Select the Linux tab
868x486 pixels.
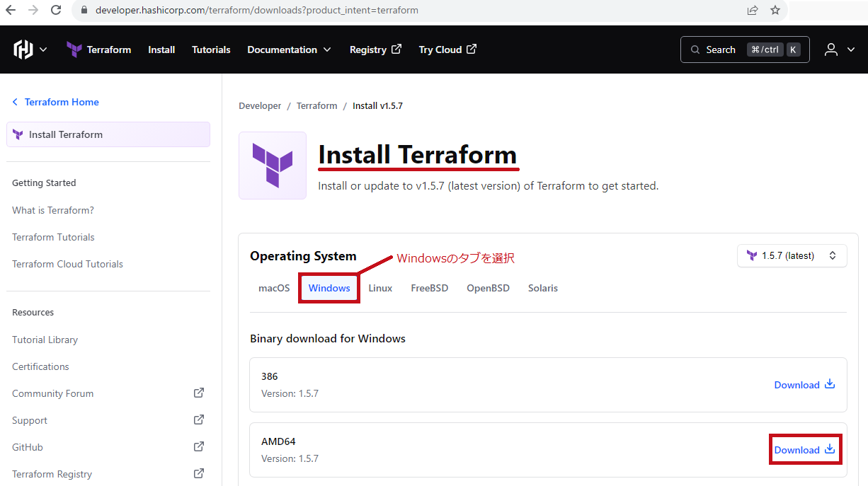pos(380,288)
